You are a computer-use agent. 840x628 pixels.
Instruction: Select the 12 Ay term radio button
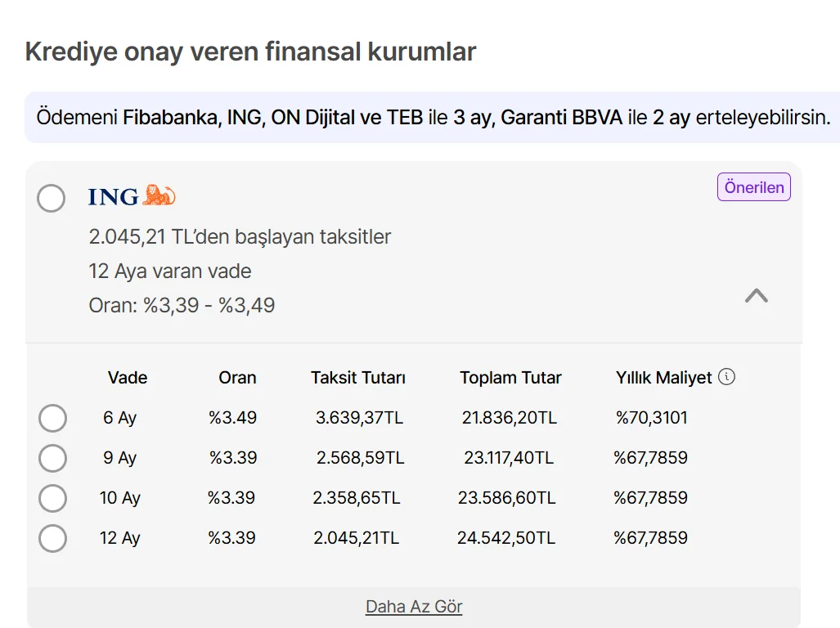(53, 539)
